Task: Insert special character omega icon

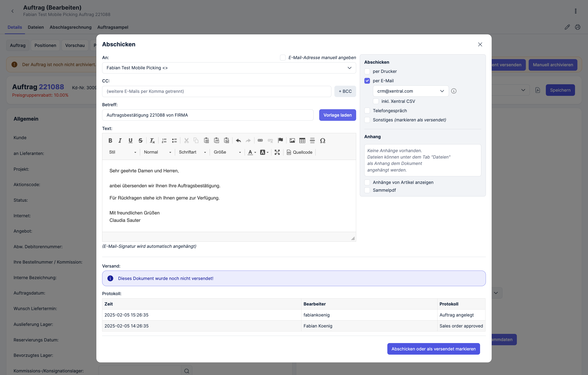Action: click(x=323, y=141)
